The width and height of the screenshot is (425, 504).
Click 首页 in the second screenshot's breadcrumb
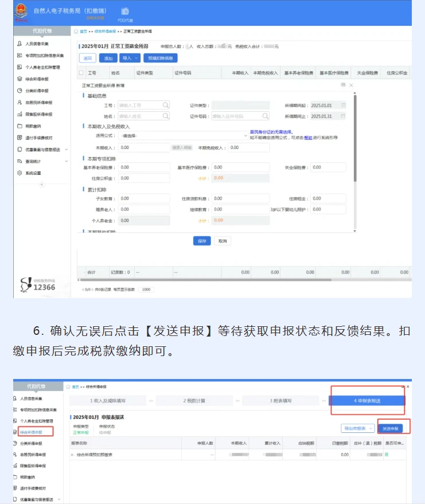(75, 387)
